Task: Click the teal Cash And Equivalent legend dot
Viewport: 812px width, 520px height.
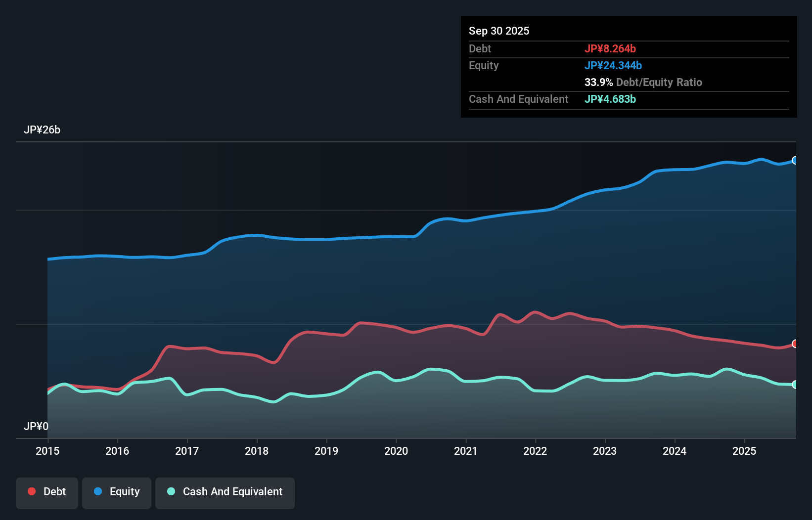Action: (171, 492)
